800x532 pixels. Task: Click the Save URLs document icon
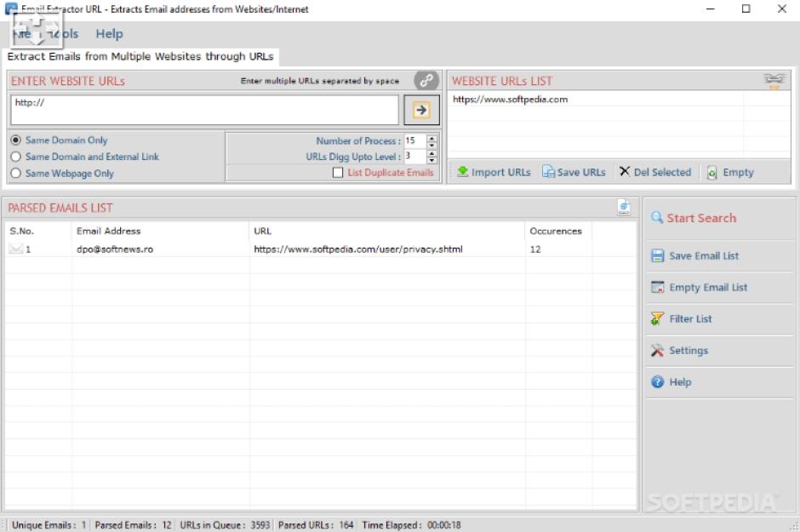point(548,172)
